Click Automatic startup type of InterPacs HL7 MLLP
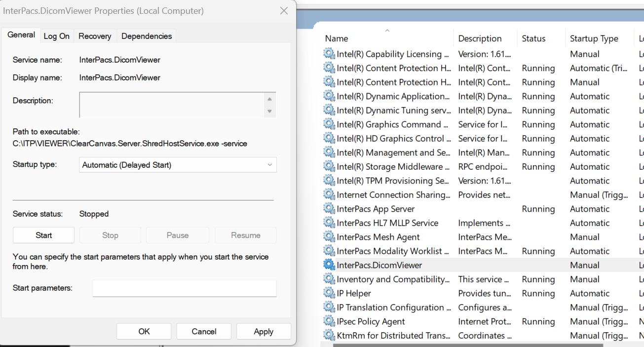The width and height of the screenshot is (644, 347). (590, 223)
